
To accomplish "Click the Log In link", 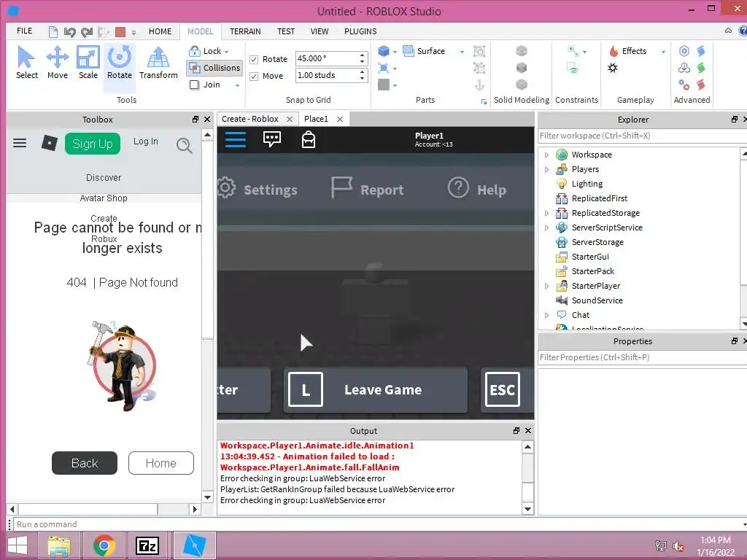I will tap(145, 141).
